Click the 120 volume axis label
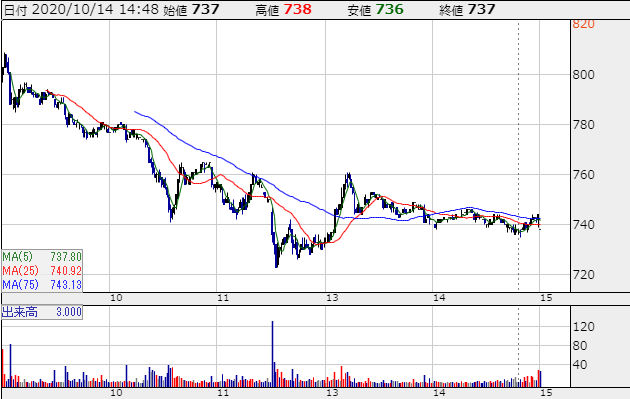630x399 pixels. click(x=583, y=327)
